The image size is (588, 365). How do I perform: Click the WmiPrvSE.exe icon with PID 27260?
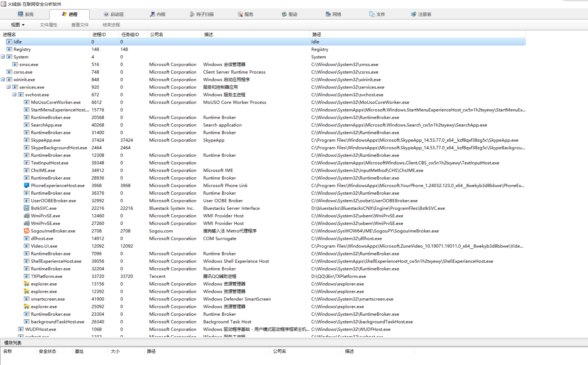27,223
